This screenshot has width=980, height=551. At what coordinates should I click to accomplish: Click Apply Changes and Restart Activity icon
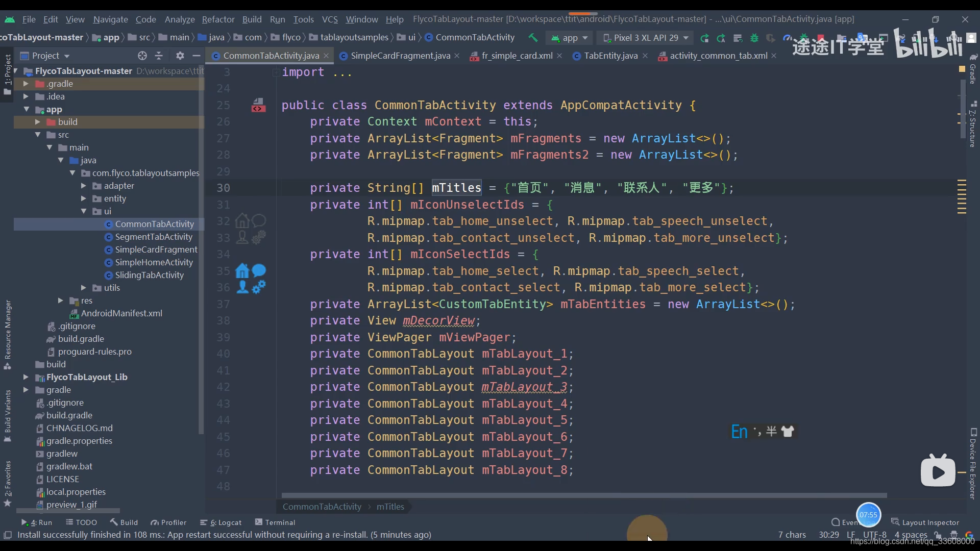(704, 38)
